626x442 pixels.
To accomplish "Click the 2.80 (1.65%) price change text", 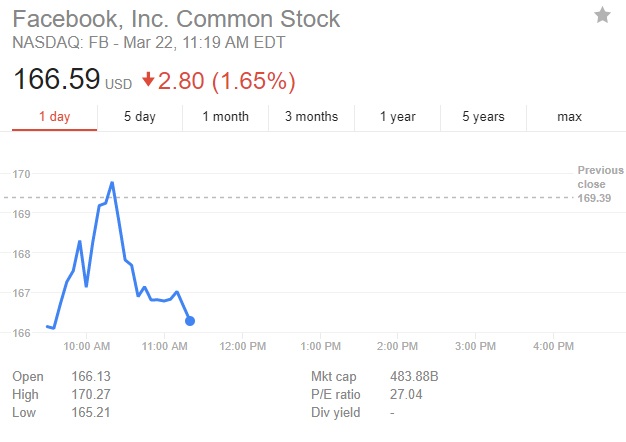I will click(x=227, y=80).
